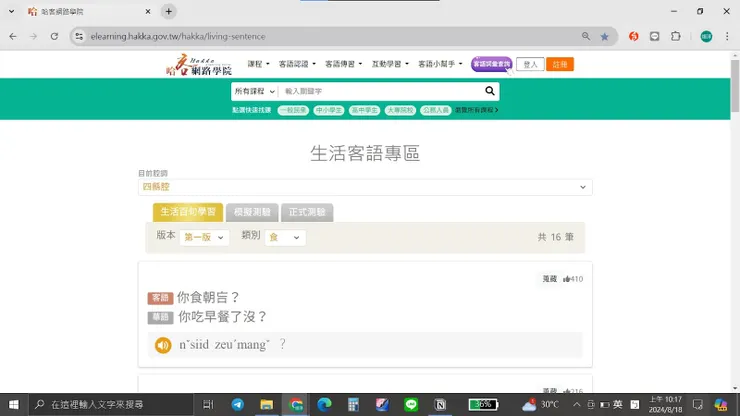
Task: Open the 36% battery indicator
Action: click(x=483, y=405)
